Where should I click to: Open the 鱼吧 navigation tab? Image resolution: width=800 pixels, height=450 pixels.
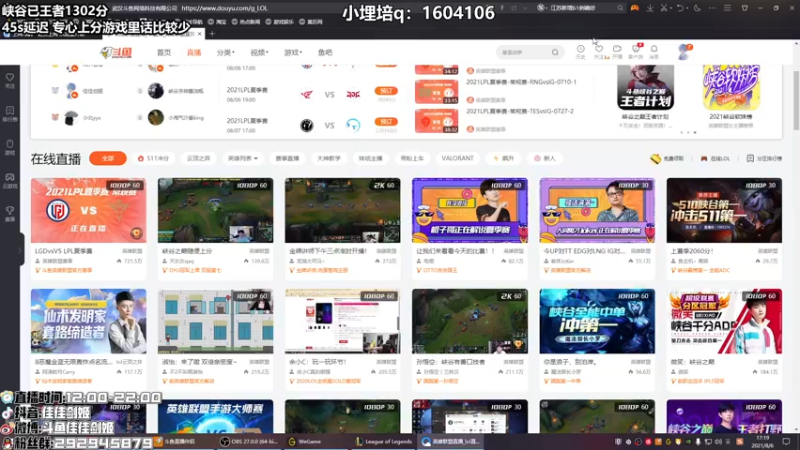pos(325,53)
